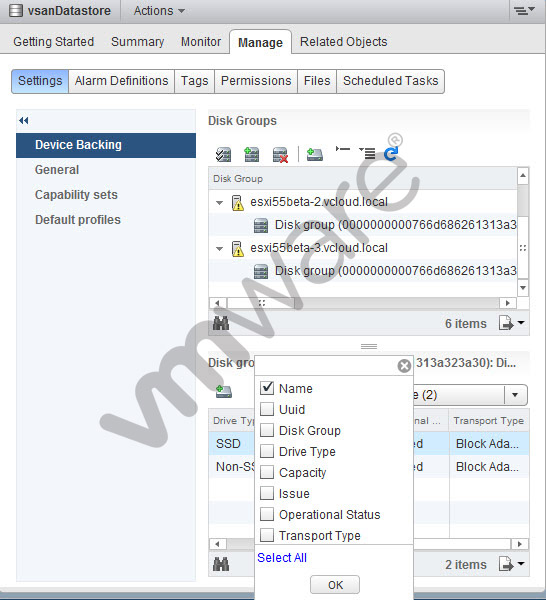This screenshot has width=546, height=600.
Task: Click the vsanDatastore datastore icon
Action: [16, 11]
